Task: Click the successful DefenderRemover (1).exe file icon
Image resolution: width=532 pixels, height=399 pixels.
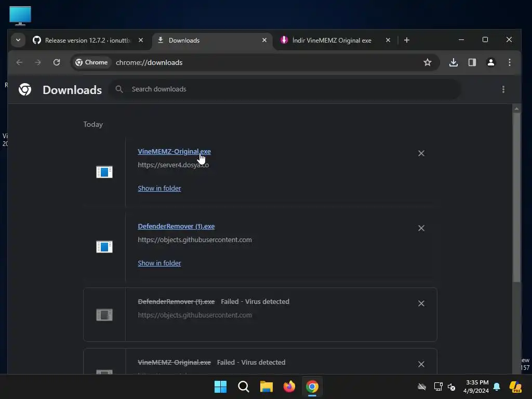Action: tap(104, 247)
